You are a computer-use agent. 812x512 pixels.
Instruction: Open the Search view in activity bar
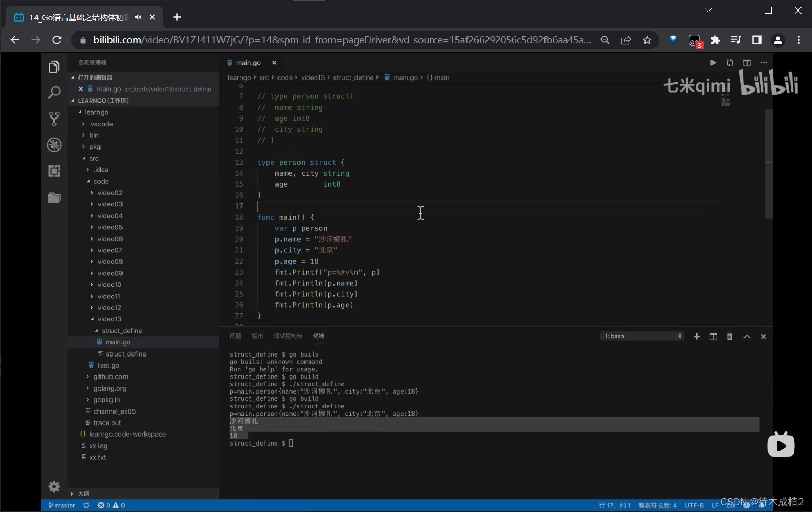[54, 93]
